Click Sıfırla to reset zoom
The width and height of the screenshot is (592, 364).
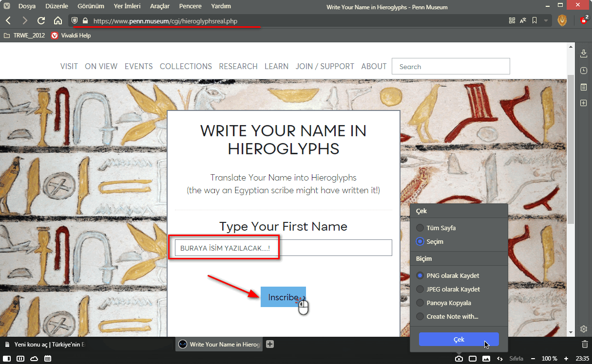pyautogui.click(x=516, y=359)
